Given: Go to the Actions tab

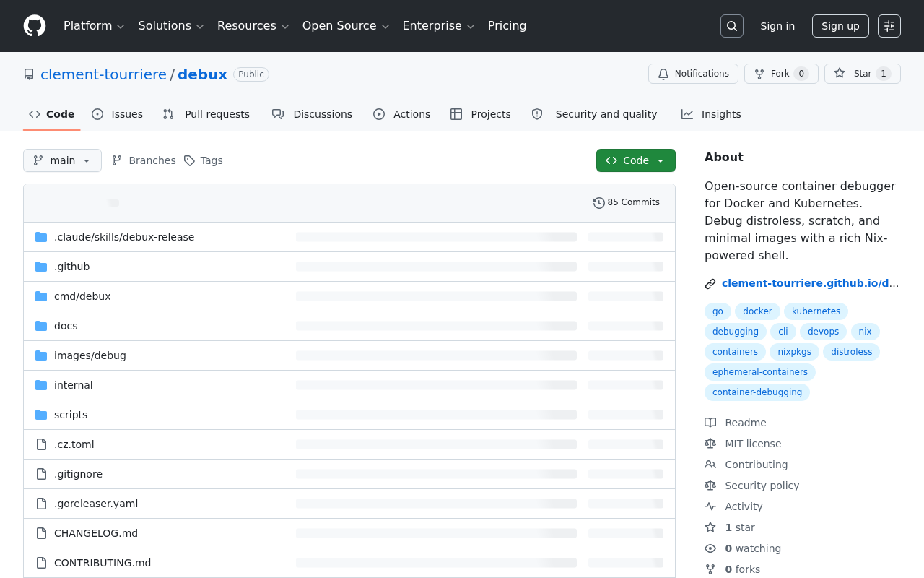Looking at the screenshot, I should click(x=402, y=114).
